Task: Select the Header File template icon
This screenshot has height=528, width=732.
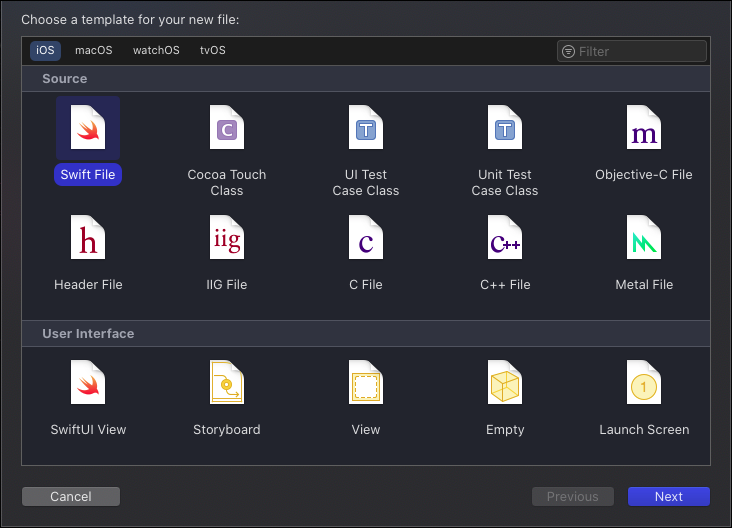Action: [88, 237]
